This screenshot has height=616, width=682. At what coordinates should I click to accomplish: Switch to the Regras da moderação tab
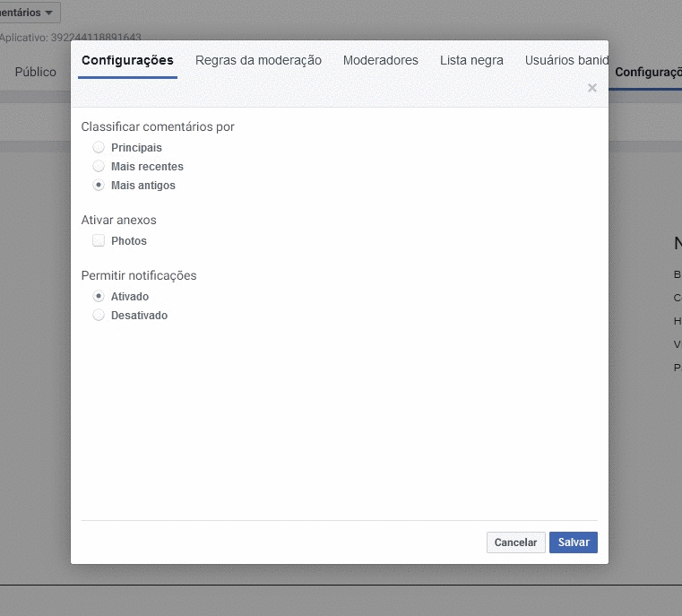[258, 60]
